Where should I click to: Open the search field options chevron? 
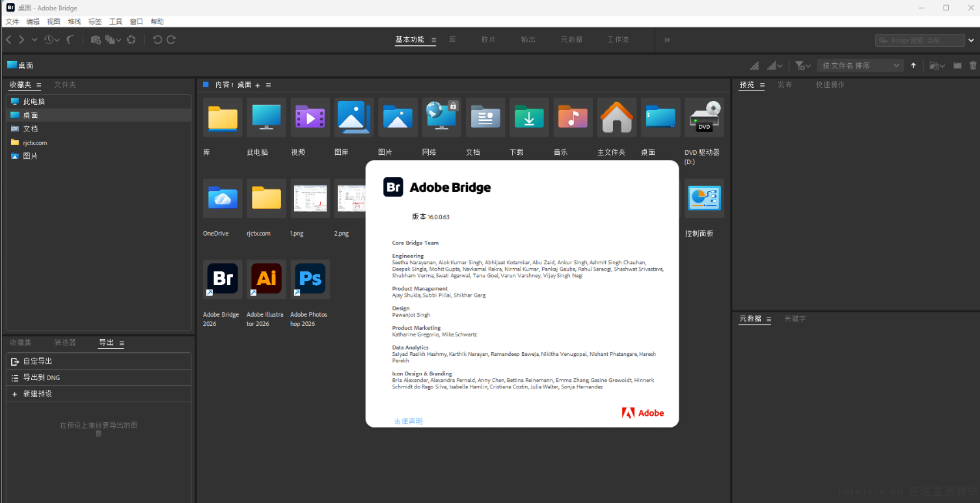pyautogui.click(x=972, y=40)
